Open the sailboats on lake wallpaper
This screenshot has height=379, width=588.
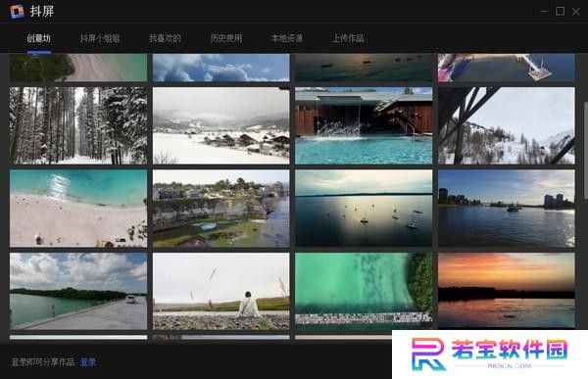[x=364, y=209]
